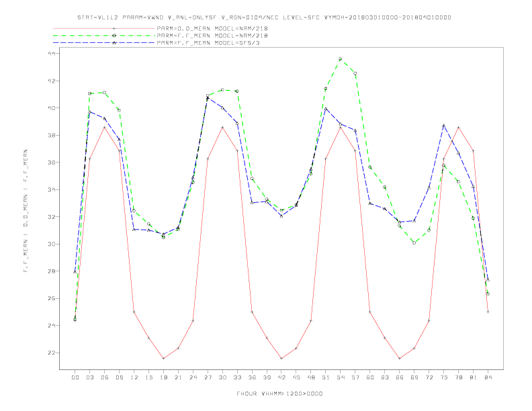Select legend entry PARM=F.F_MEAN MODEL=GFS/3

pyautogui.click(x=208, y=43)
